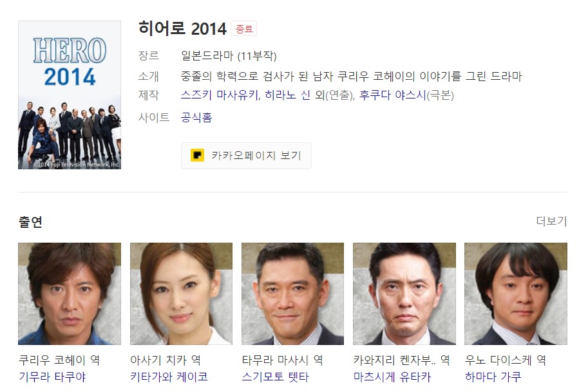Image resolution: width=579 pixels, height=392 pixels.
Task: Open the HERO 2014 poster image
Action: (70, 95)
